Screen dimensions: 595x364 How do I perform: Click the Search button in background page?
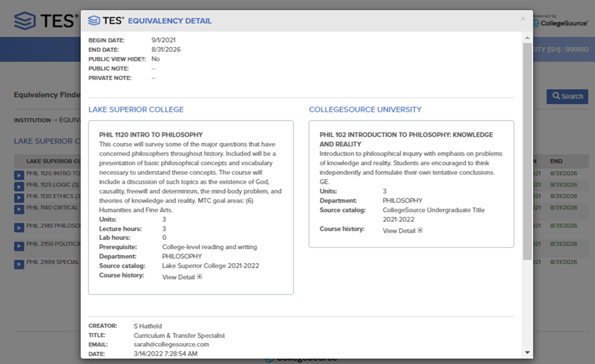click(x=567, y=96)
